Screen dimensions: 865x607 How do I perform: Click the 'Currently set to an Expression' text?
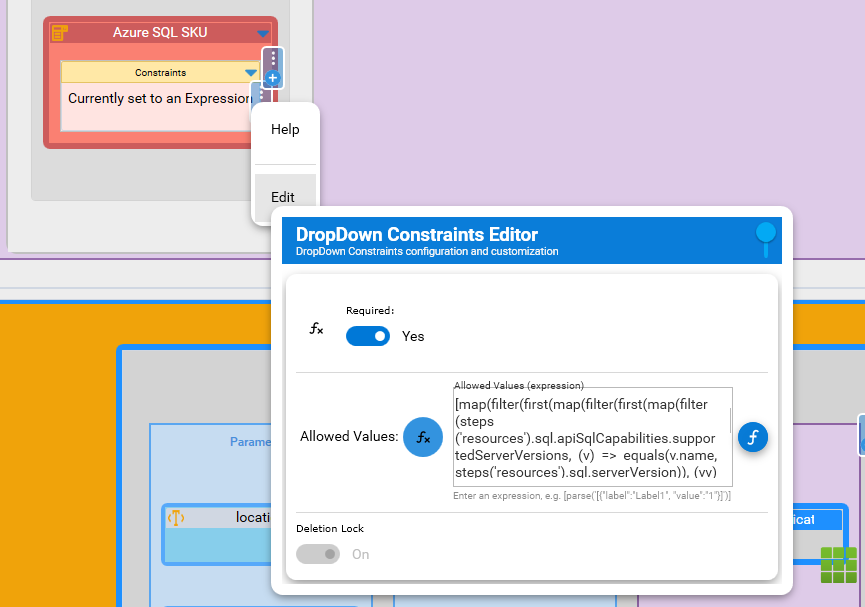pos(158,99)
